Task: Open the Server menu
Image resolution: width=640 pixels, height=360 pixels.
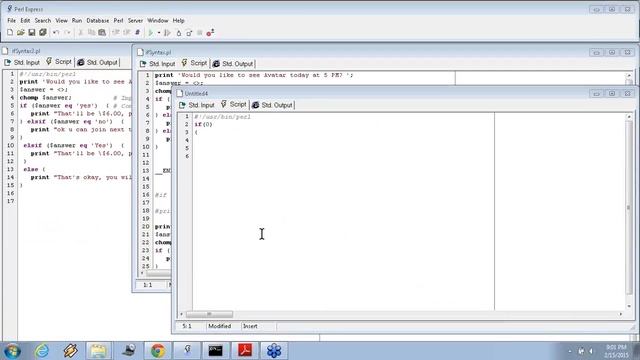Action: click(136, 20)
